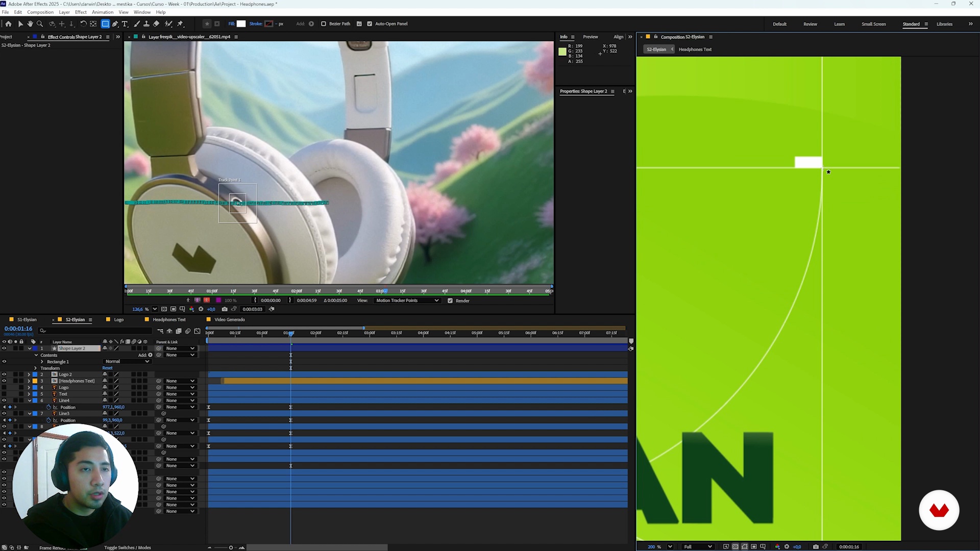Expand the Rectangle 1 group

click(42, 362)
